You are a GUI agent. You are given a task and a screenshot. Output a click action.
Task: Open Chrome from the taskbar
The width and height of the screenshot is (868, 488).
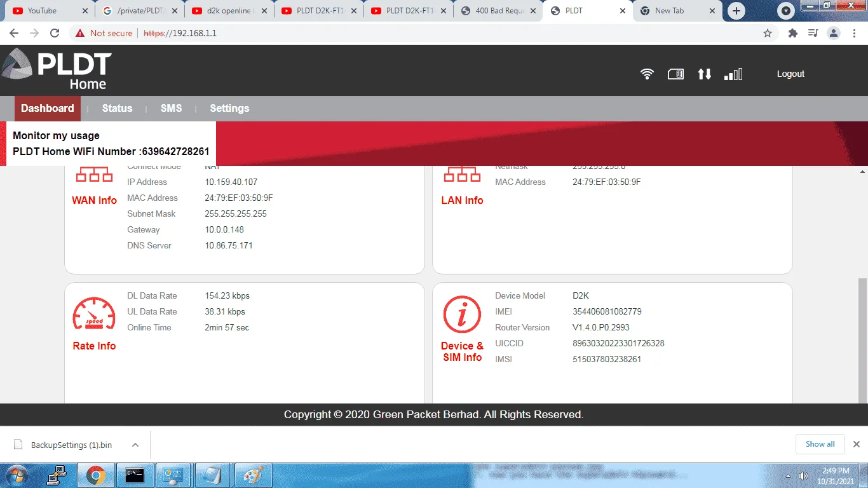[96, 475]
